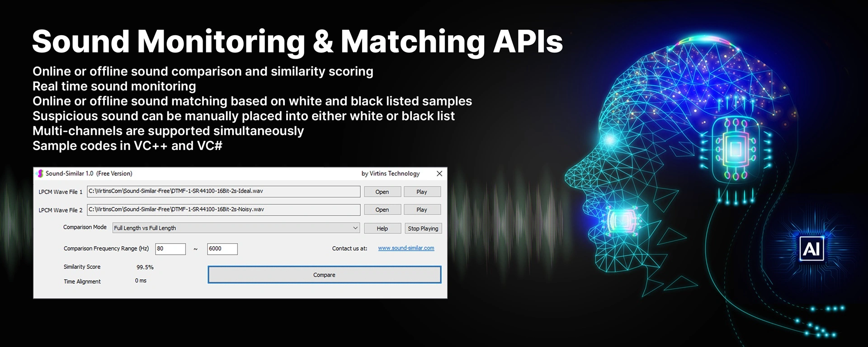Focus the LPCM Wave File 1 path field
868x347 pixels.
(223, 191)
